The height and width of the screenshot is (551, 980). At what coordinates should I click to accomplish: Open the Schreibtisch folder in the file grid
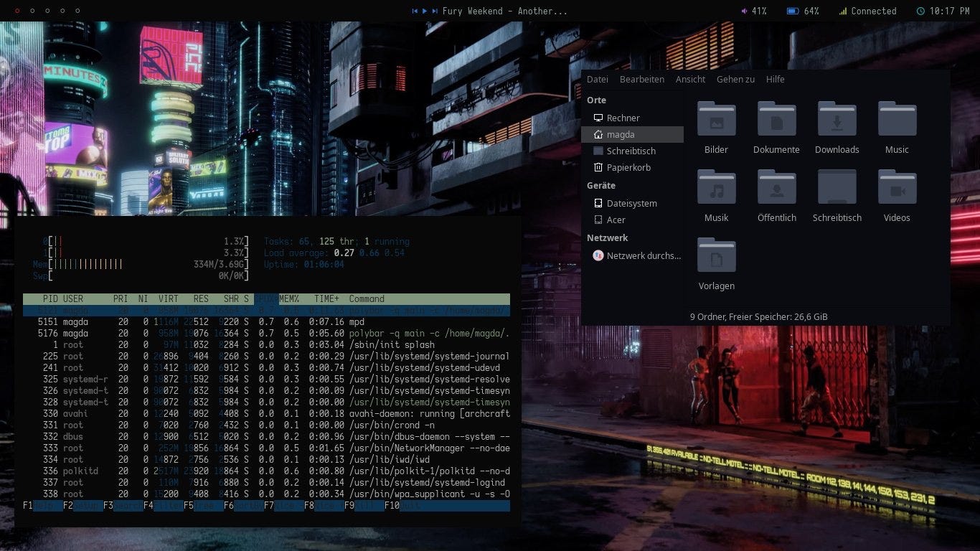click(x=837, y=187)
